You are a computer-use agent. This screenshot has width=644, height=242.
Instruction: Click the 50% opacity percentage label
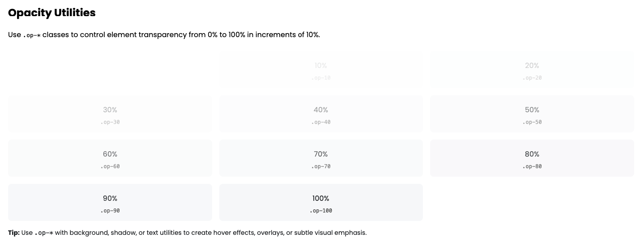tap(532, 110)
